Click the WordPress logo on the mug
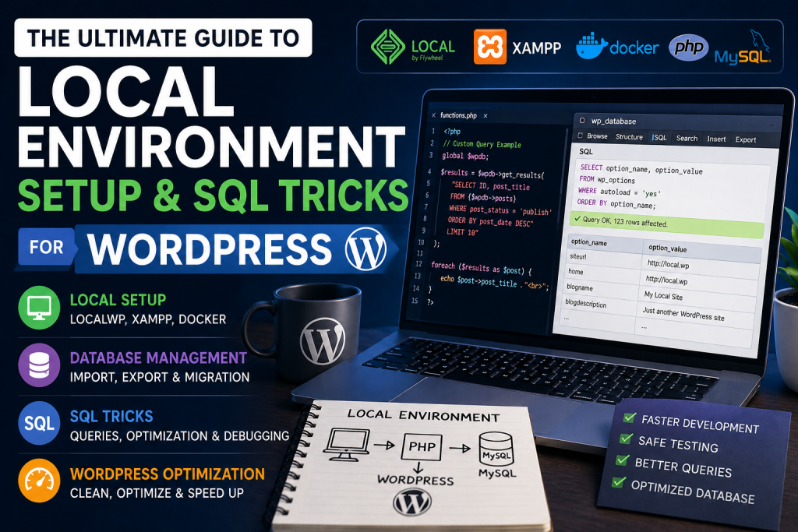Viewport: 798px width, 532px height. point(322,340)
